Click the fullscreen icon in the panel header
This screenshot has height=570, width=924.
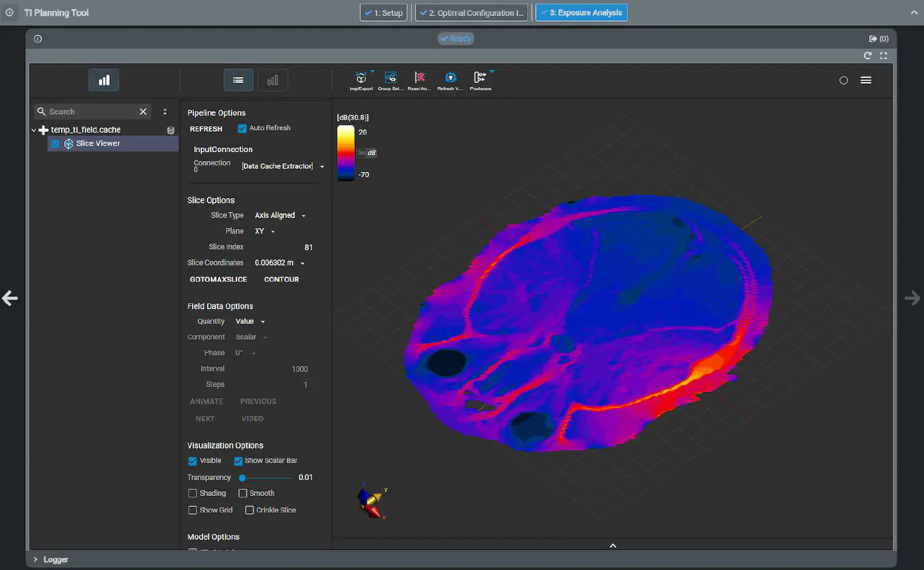tap(883, 55)
